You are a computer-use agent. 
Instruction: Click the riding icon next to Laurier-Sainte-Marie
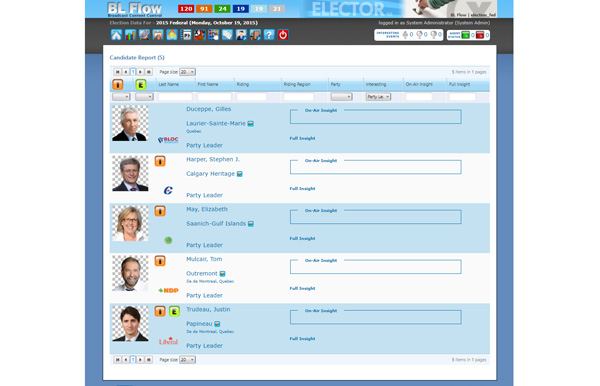point(251,124)
